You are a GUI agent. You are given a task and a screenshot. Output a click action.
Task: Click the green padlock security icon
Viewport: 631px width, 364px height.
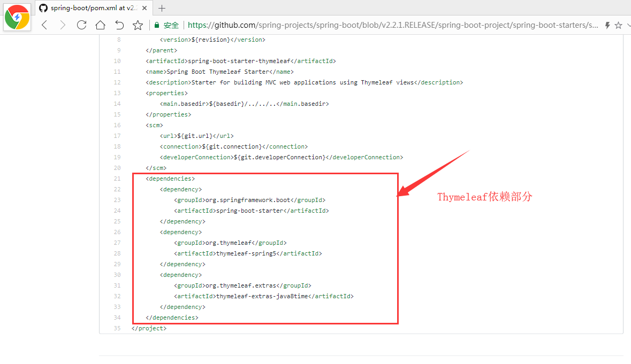point(157,25)
